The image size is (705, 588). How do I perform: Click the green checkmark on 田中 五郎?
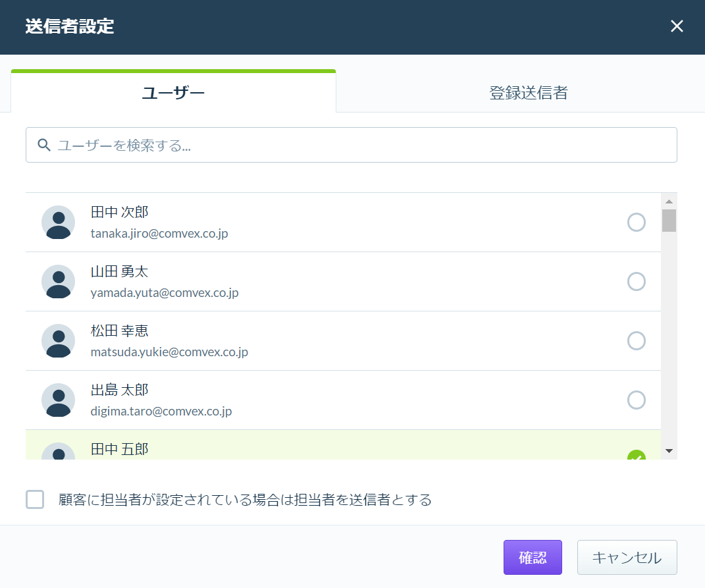(x=636, y=455)
